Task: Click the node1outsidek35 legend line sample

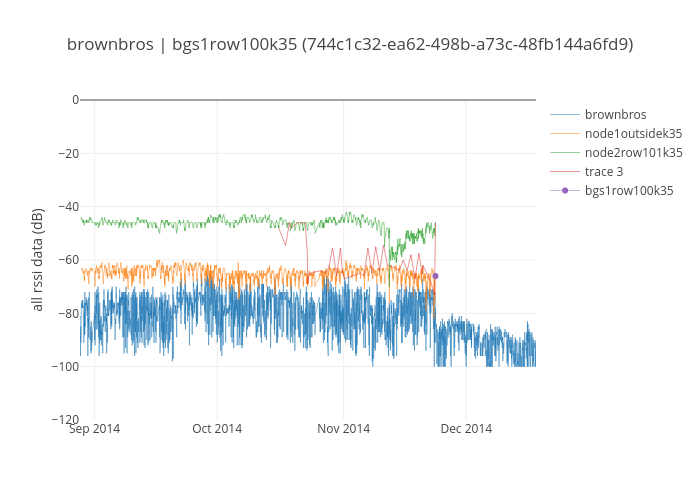Action: tap(565, 133)
